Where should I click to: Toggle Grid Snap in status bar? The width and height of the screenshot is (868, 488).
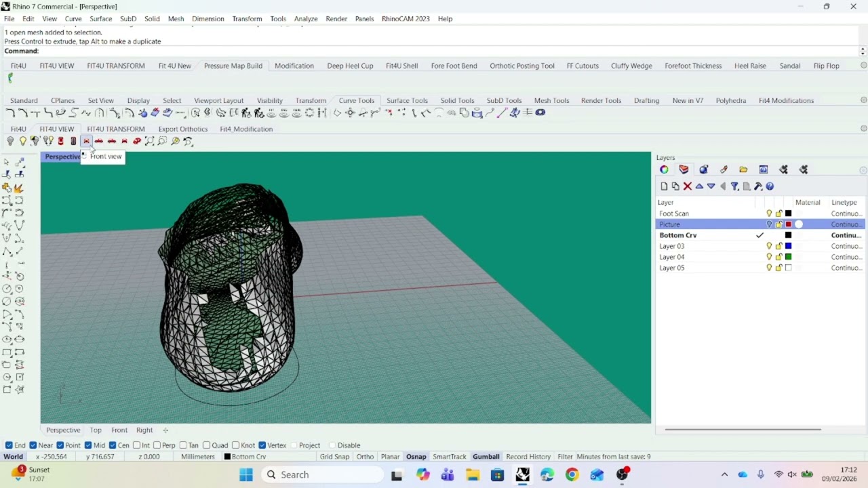point(334,457)
